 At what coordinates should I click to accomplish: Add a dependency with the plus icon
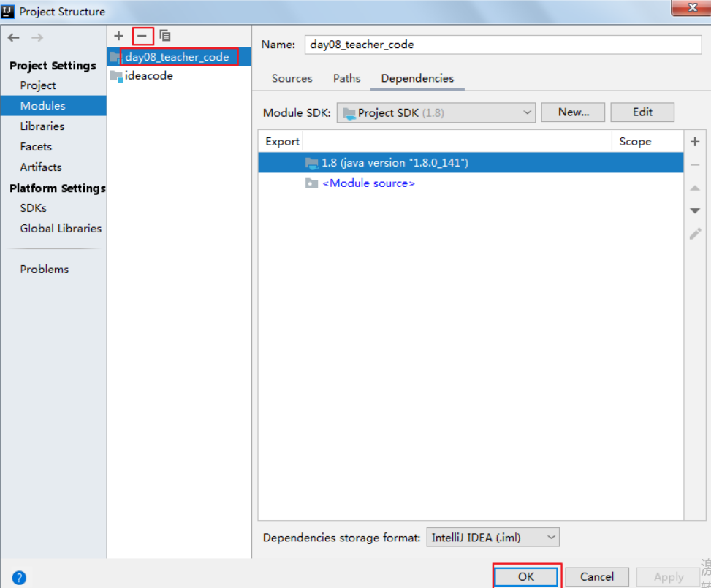coord(695,142)
